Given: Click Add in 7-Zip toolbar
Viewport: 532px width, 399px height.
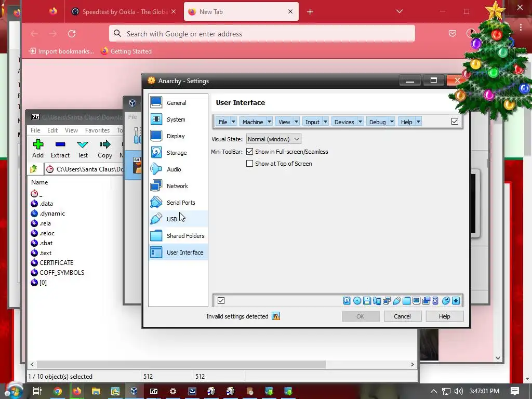Looking at the screenshot, I should 38,149.
